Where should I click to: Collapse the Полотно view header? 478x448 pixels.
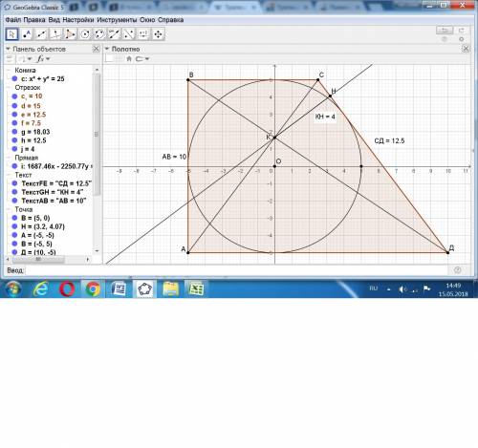[107, 49]
